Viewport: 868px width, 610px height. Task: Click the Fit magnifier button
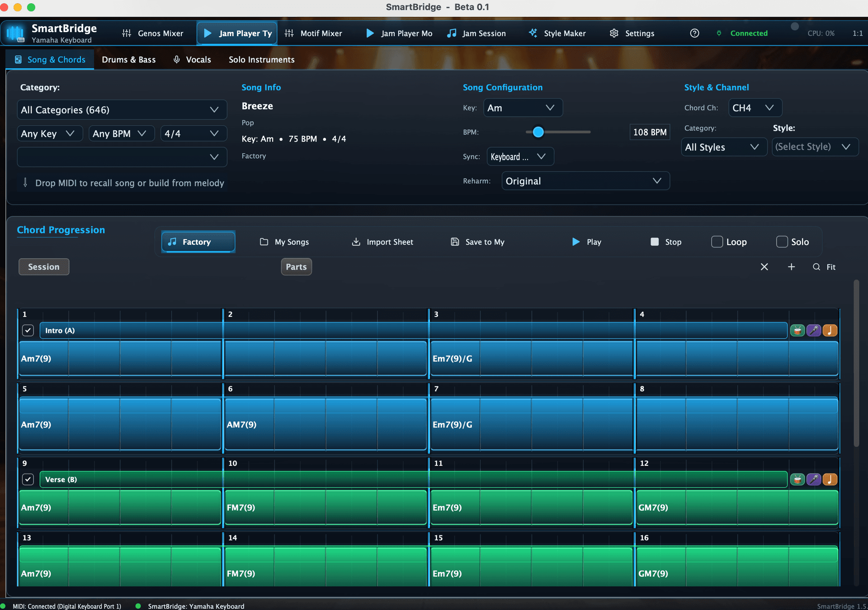[824, 267]
